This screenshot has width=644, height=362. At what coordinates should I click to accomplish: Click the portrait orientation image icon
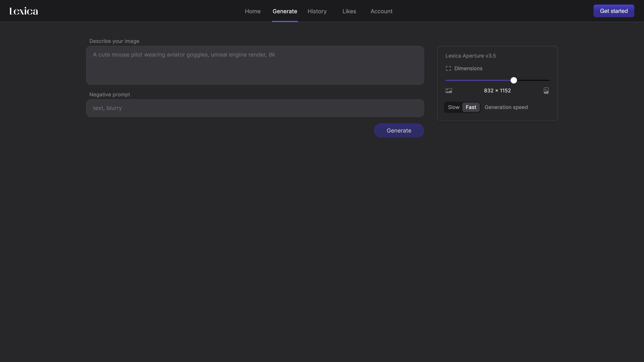tap(546, 90)
